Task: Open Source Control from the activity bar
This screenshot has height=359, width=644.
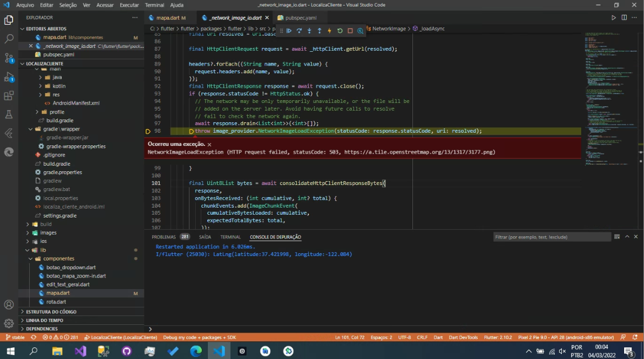Action: click(x=8, y=58)
